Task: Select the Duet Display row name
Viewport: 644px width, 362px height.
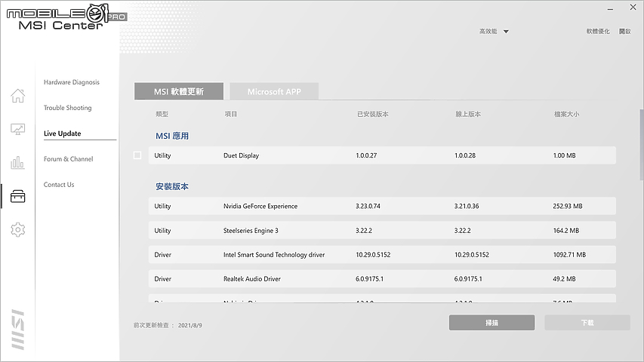Action: [241, 155]
